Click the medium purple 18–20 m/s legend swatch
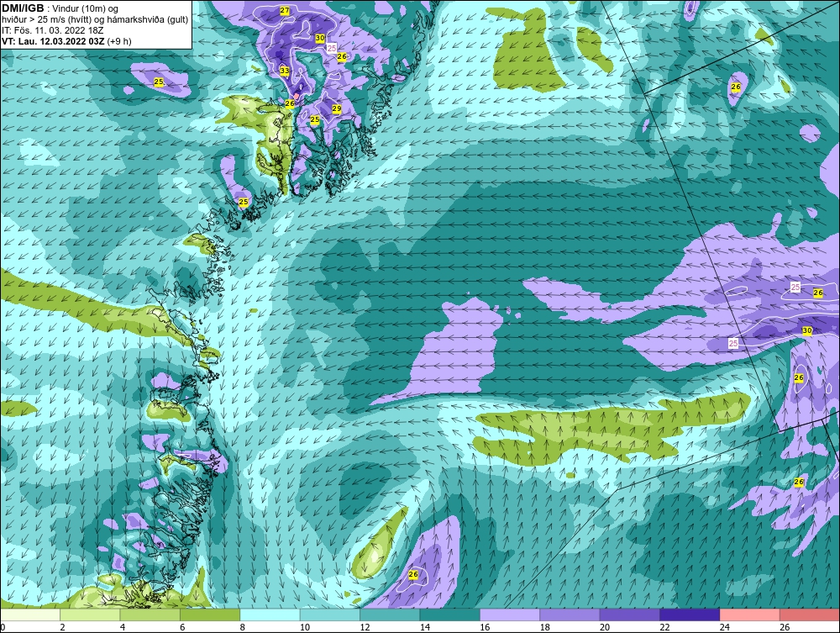The image size is (840, 633). tap(570, 615)
